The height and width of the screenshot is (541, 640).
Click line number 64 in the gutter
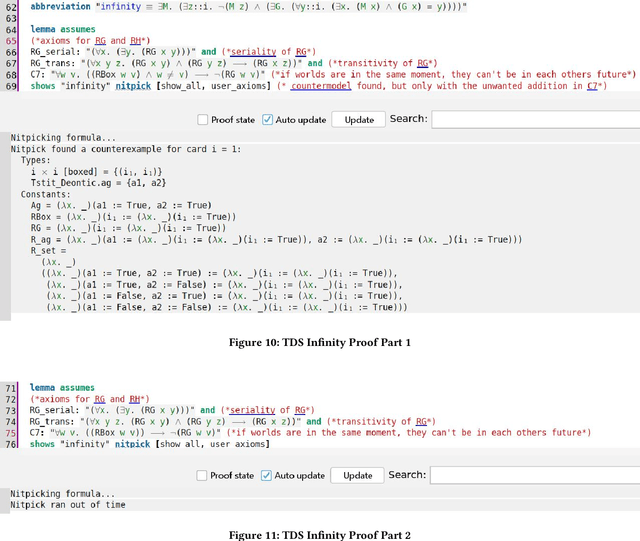tap(11, 30)
